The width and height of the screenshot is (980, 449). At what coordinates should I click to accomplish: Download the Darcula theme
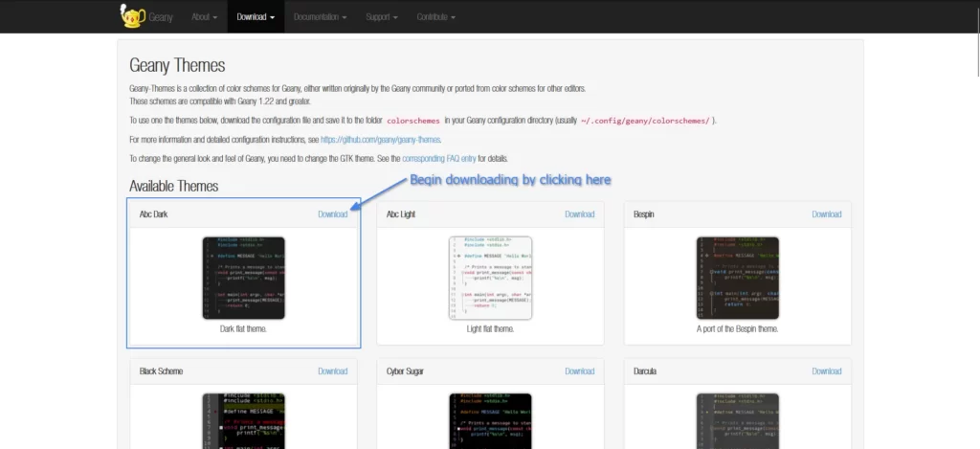(x=826, y=370)
